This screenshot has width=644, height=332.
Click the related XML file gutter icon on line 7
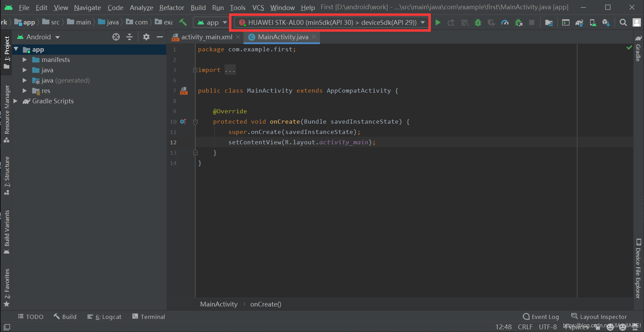click(184, 91)
